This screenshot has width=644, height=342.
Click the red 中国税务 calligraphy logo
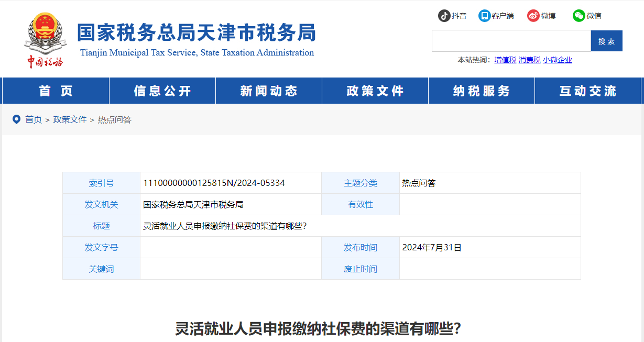click(x=45, y=62)
